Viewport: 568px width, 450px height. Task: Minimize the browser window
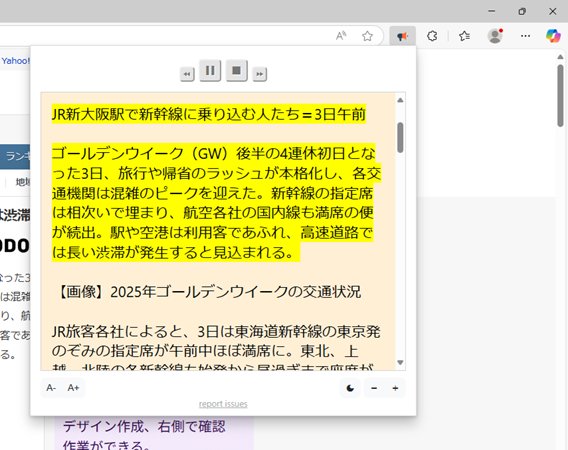pyautogui.click(x=492, y=12)
